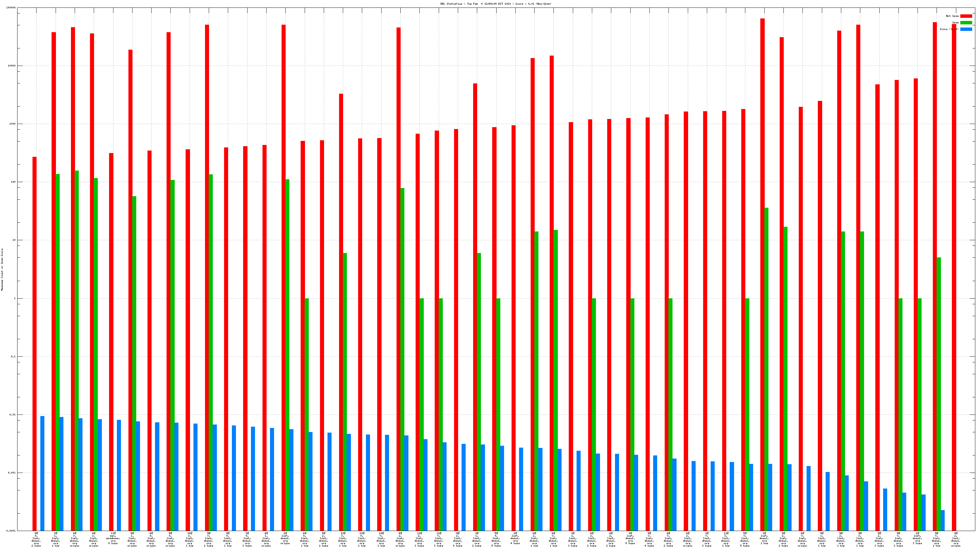Click the 1 y-axis tick label
The width and height of the screenshot is (980, 551).
tap(15, 299)
